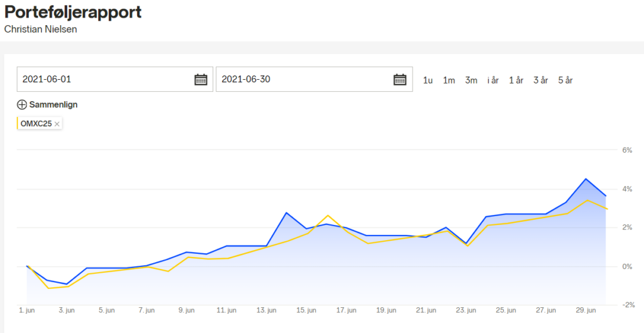Click the Porteføljerapport page heading

click(73, 13)
